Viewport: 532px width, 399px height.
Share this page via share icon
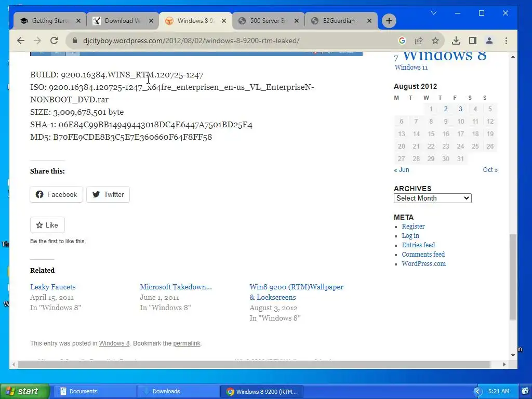(x=419, y=41)
